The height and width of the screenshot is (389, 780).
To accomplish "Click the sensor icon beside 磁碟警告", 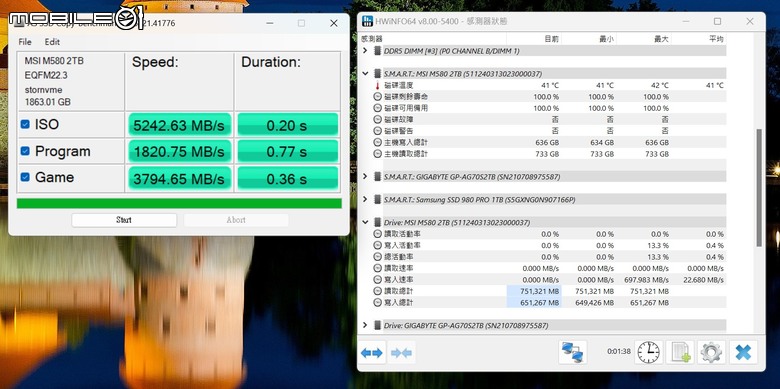I will click(x=378, y=131).
